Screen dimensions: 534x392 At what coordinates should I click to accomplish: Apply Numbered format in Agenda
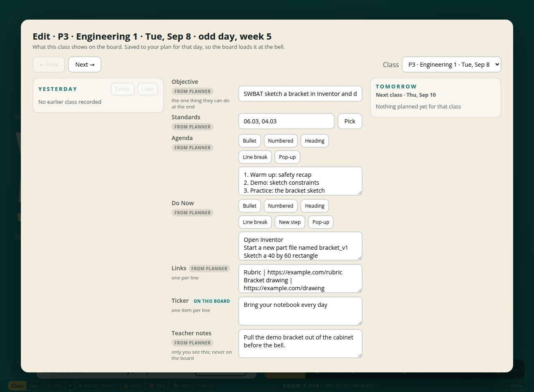click(x=281, y=141)
